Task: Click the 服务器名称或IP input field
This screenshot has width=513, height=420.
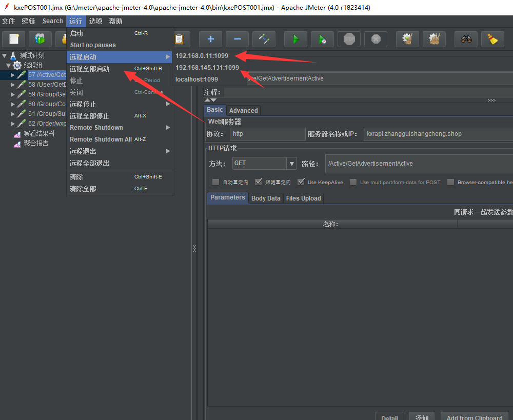Action: coord(436,134)
